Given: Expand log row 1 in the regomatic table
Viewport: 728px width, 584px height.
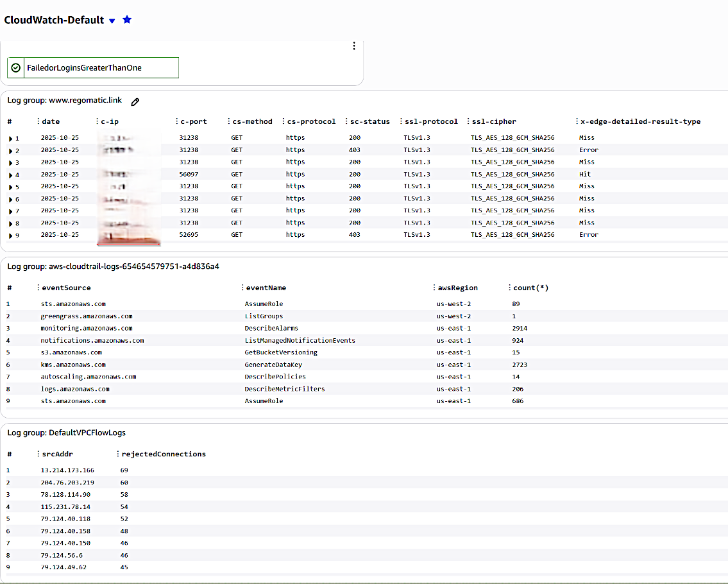Looking at the screenshot, I should pos(10,138).
